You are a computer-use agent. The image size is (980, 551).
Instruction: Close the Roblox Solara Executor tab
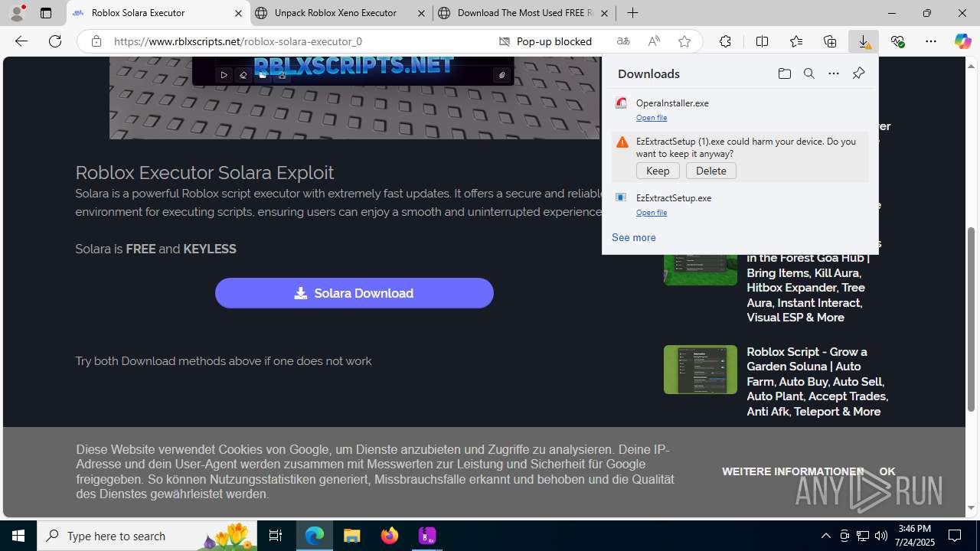238,13
